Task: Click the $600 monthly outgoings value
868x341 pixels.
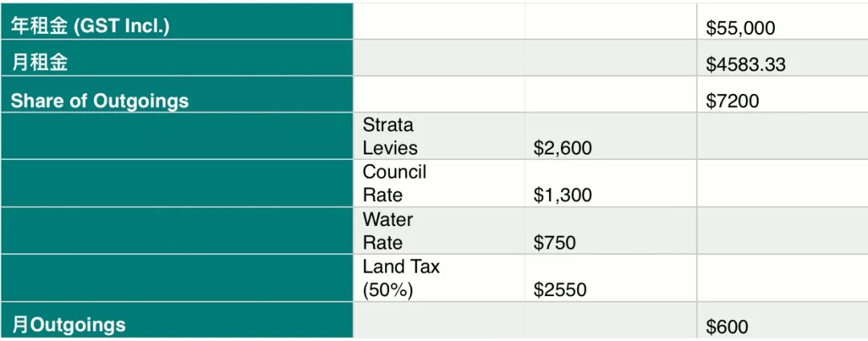Action: 782,320
